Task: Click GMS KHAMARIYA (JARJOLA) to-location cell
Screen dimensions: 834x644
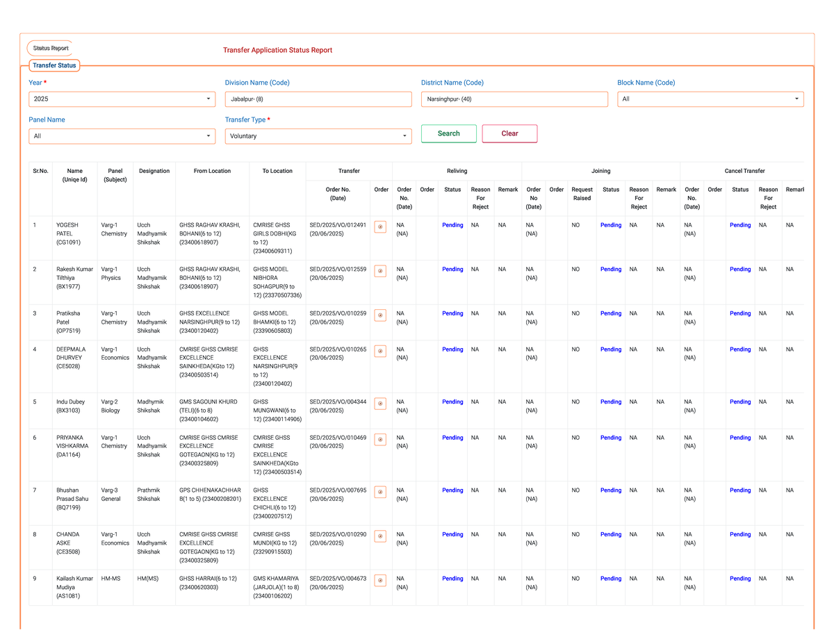Action: pyautogui.click(x=277, y=587)
